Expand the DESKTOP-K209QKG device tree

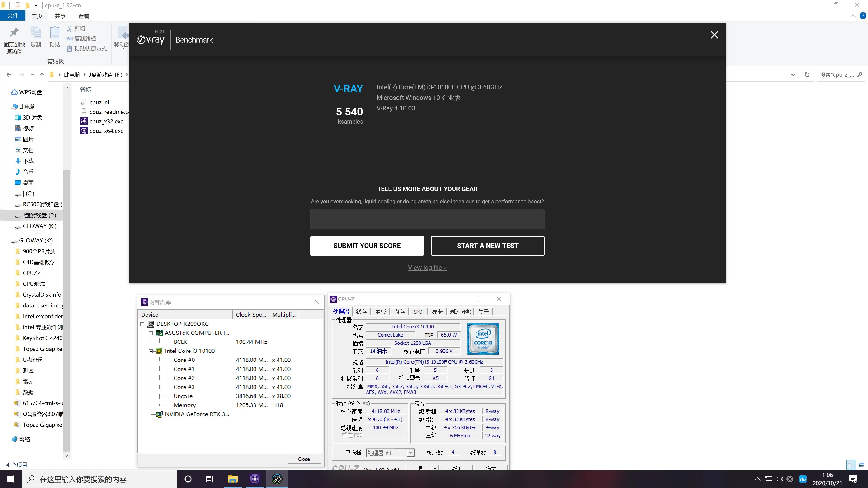pyautogui.click(x=142, y=324)
